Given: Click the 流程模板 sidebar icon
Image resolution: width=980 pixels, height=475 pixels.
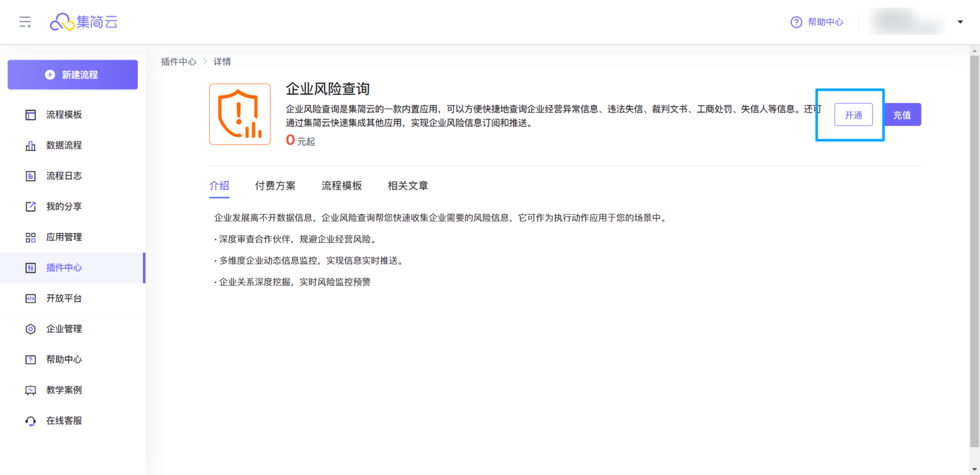Looking at the screenshot, I should (30, 115).
